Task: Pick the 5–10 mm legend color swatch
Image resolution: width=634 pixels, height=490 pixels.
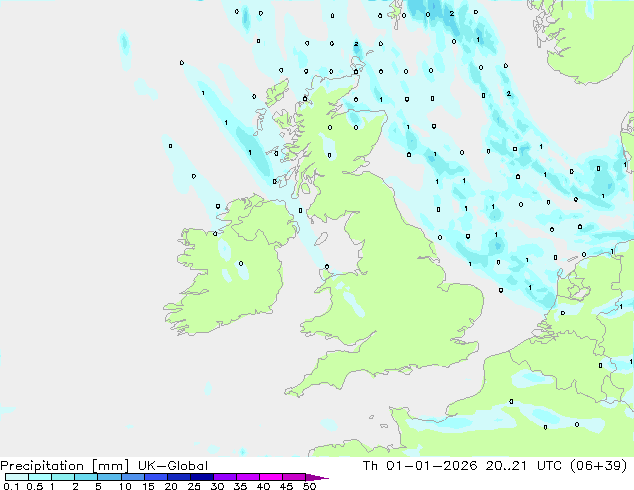Action: (x=109, y=477)
